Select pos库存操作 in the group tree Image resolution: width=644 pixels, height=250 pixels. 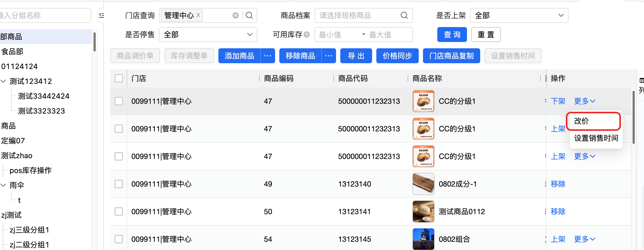(30, 170)
